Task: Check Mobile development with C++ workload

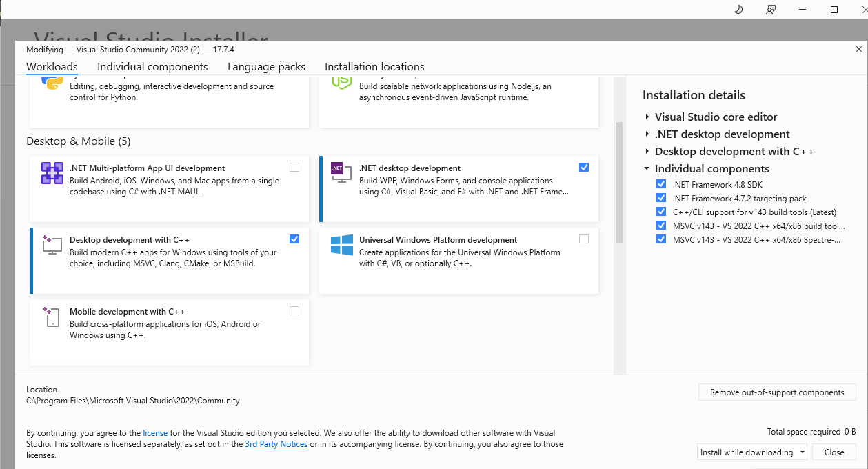Action: tap(294, 310)
